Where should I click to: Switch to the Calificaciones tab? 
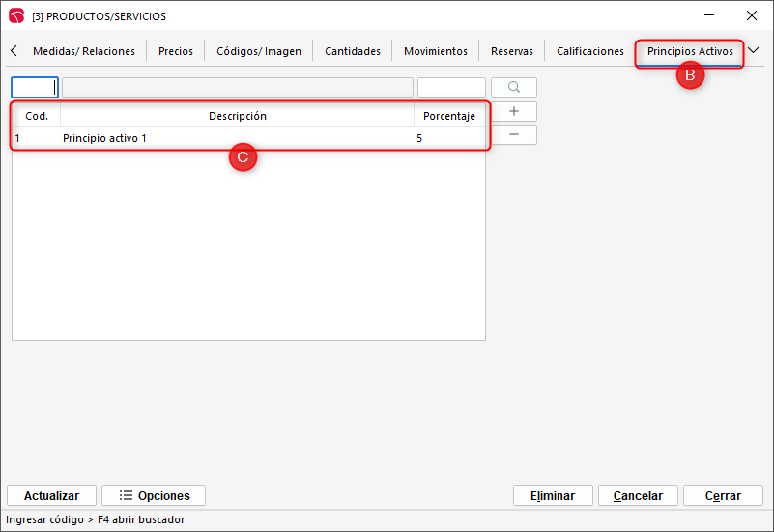pos(590,51)
